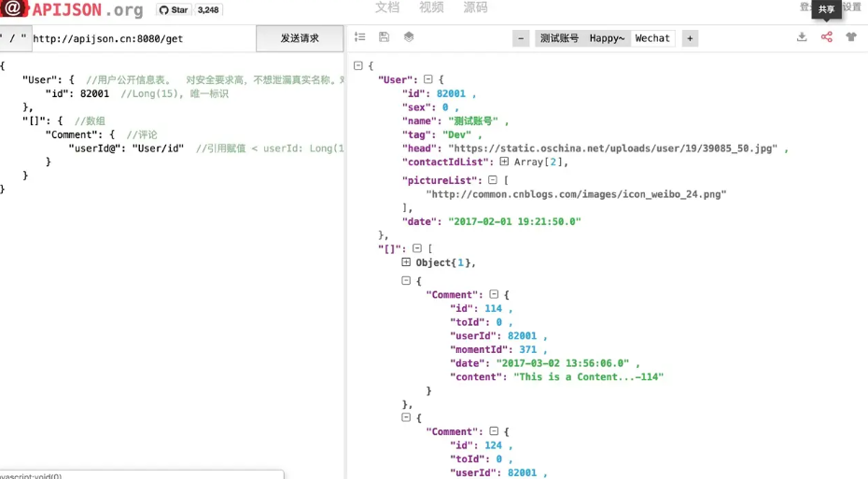Click content value "This is a Content...-114"
868x479 pixels.
tap(588, 377)
